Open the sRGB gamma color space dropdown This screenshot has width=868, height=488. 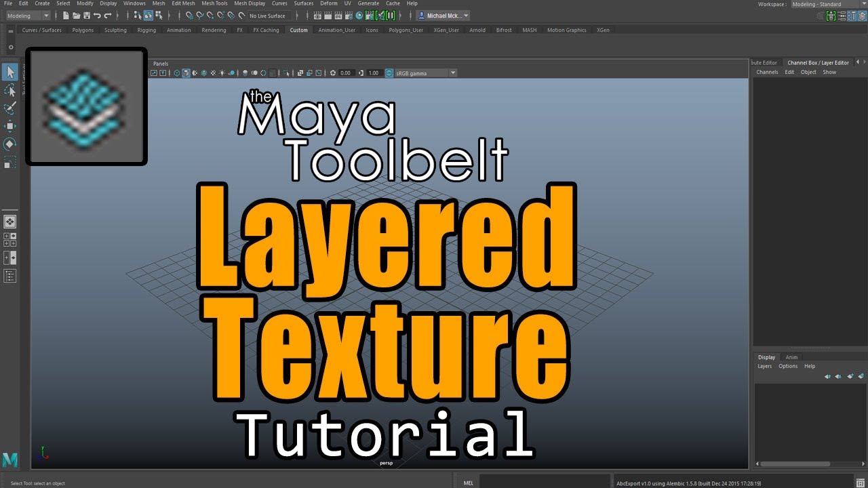(426, 73)
